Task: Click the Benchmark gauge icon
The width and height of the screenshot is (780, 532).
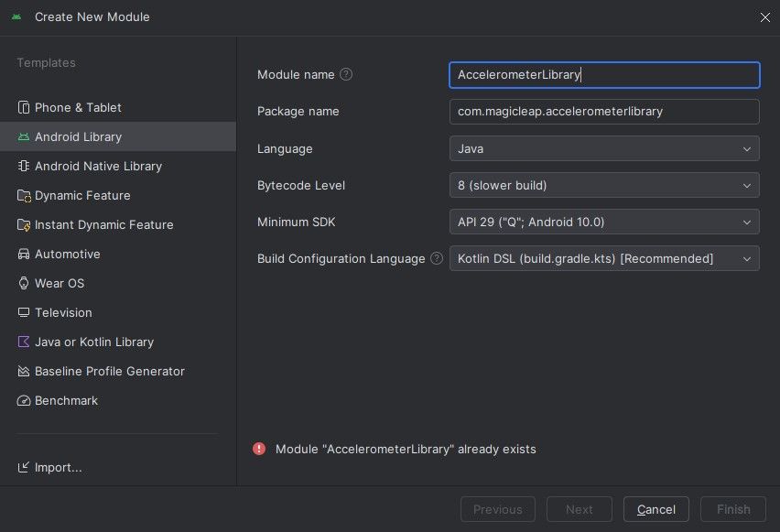Action: tap(24, 401)
